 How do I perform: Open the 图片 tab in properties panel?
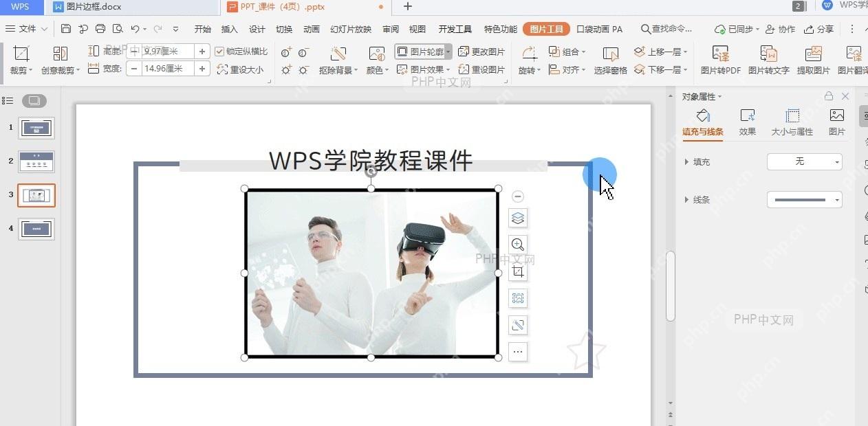pyautogui.click(x=837, y=122)
